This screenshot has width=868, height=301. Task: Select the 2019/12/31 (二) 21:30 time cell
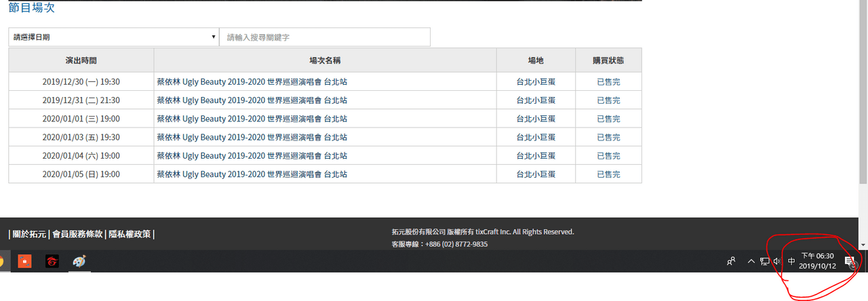click(x=81, y=100)
